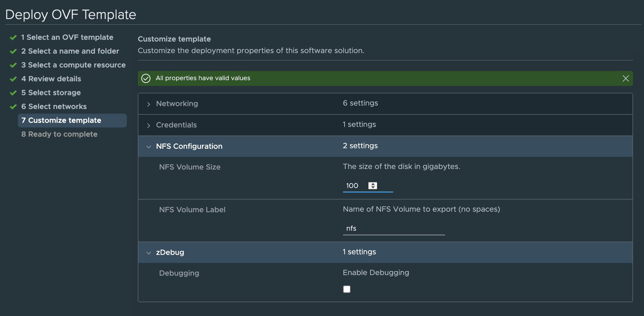Click the NFS Volume Label text field
The height and width of the screenshot is (316, 644).
(394, 228)
